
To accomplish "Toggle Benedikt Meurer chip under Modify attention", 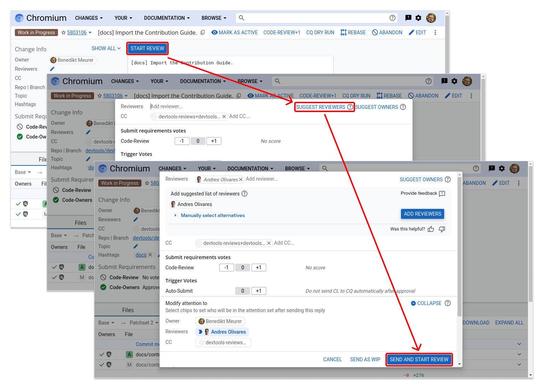I will (220, 321).
